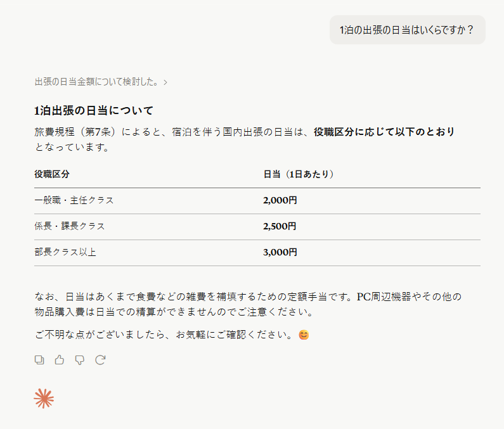Click the orange Claude starburst logo
504x429 pixels.
(44, 399)
